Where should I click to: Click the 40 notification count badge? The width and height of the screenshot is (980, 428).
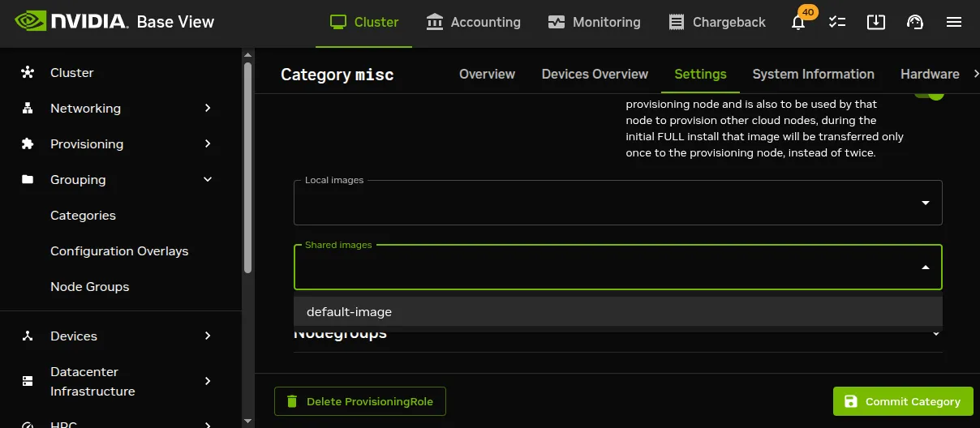coord(808,12)
